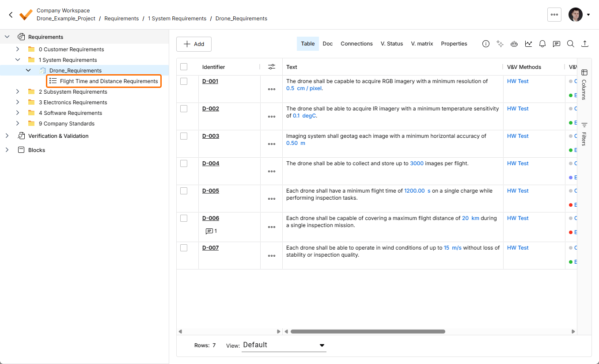This screenshot has width=599, height=364.
Task: Expand the 0 Customer Requirements folder
Action: [x=18, y=49]
